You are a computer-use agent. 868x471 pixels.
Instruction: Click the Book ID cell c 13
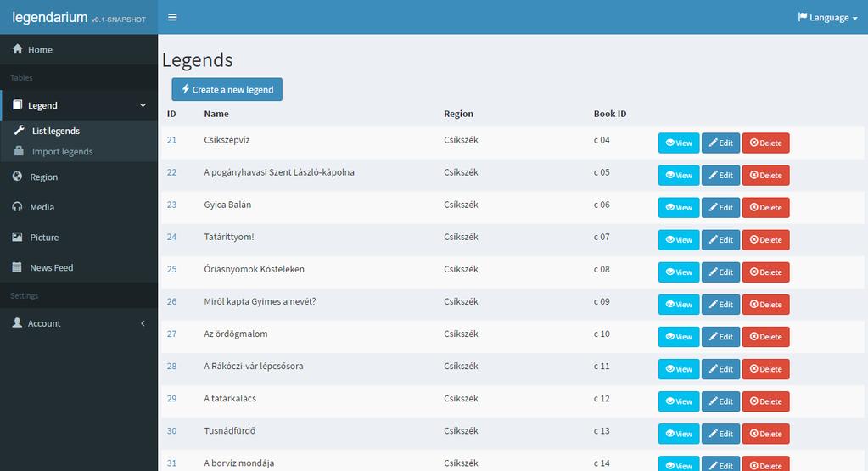602,430
